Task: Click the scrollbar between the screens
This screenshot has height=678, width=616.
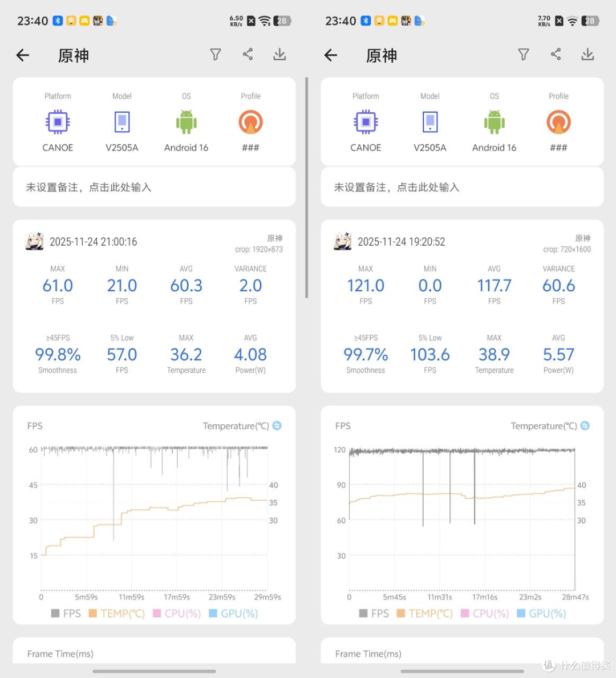Action: tap(307, 188)
